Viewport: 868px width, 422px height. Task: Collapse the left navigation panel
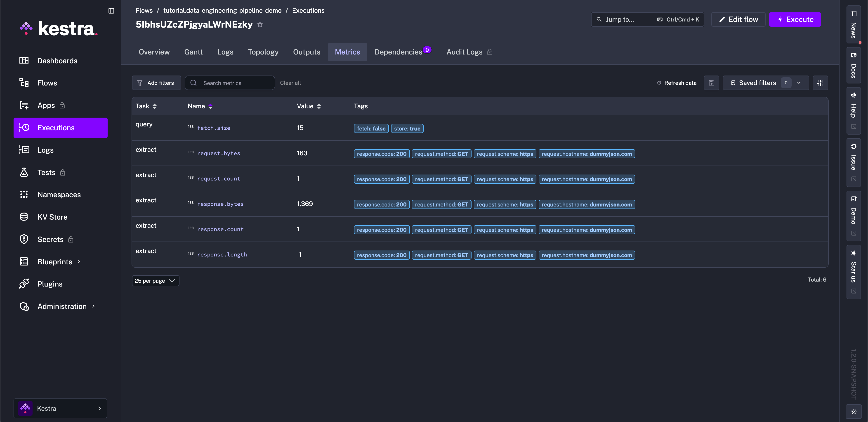[x=111, y=11]
